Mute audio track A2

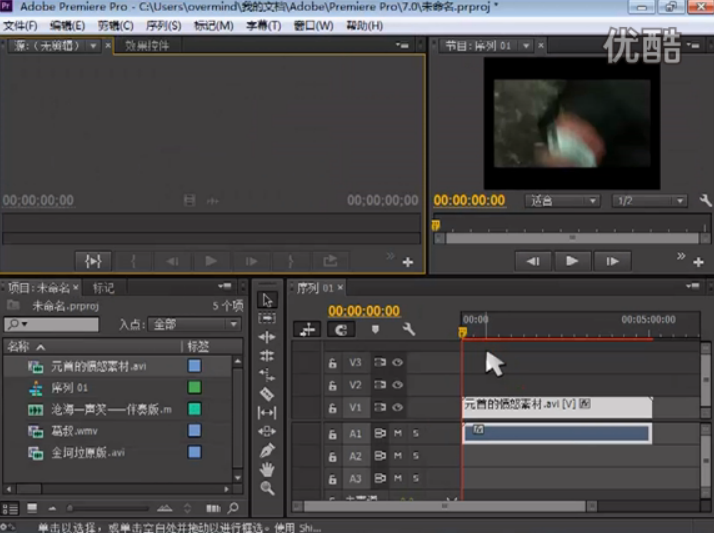pyautogui.click(x=398, y=456)
